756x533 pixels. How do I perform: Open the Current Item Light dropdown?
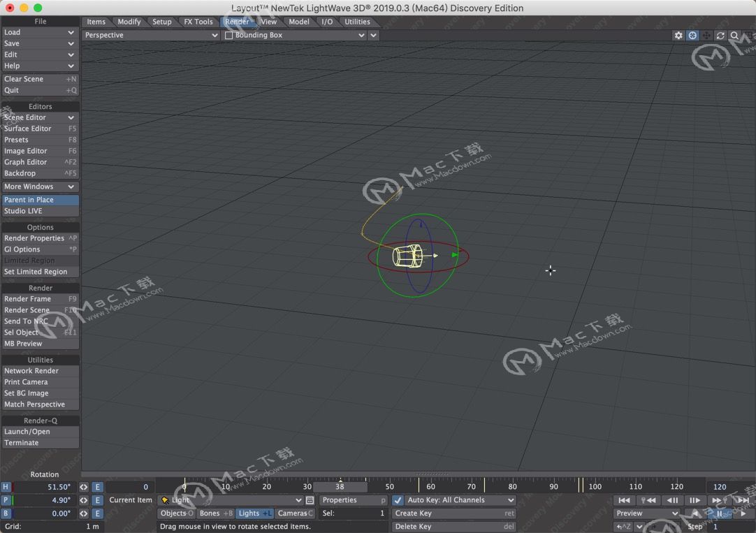(x=231, y=500)
